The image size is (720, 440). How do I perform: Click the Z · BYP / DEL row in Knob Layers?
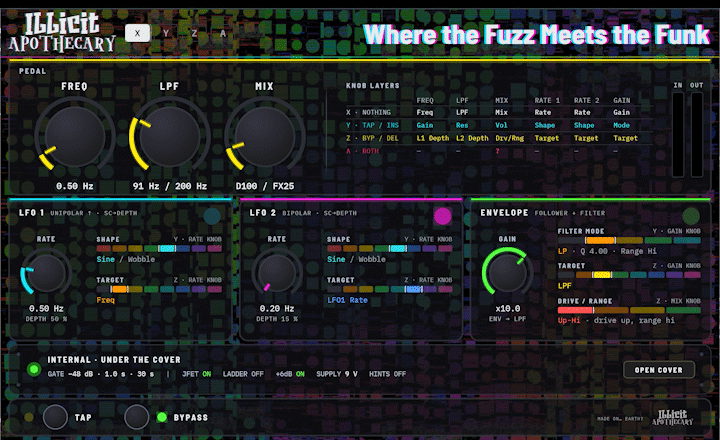pos(499,138)
